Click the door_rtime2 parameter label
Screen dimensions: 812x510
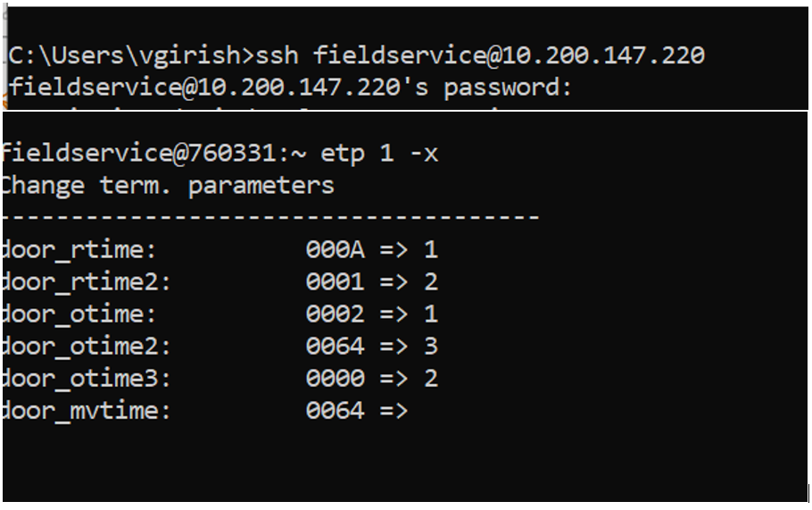(x=87, y=282)
